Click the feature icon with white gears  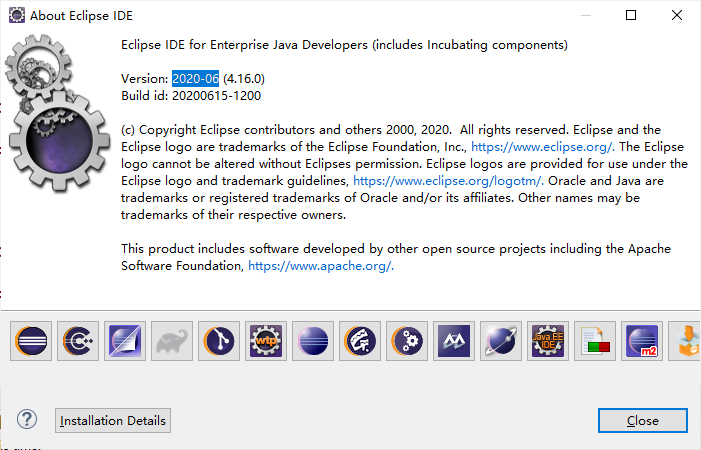tap(407, 341)
